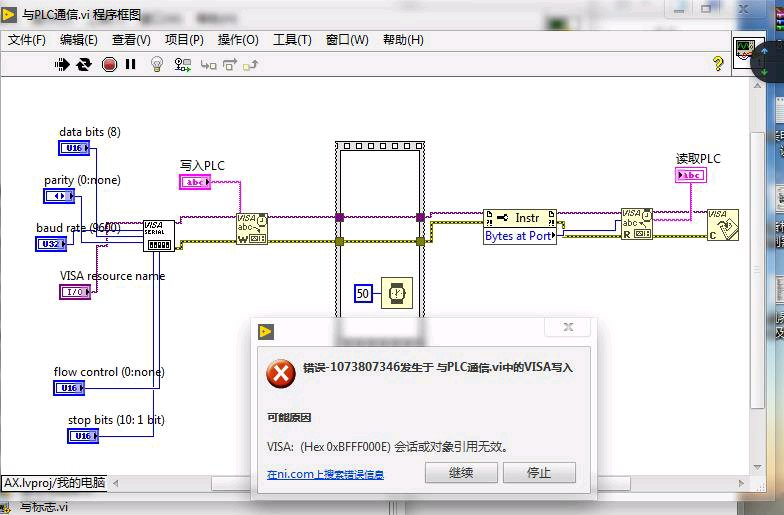Screen dimensions: 784x515
Task: Click horizontal scrollbar left arrow
Action: (x=116, y=484)
